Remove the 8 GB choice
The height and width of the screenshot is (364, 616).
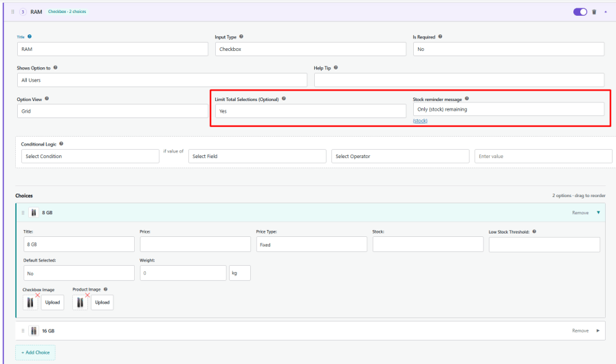tap(580, 213)
